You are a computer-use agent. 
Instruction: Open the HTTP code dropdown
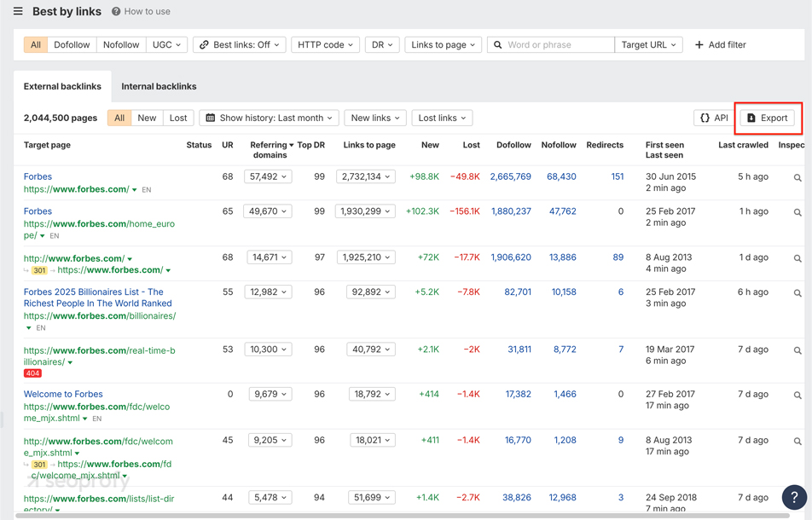[x=325, y=45]
